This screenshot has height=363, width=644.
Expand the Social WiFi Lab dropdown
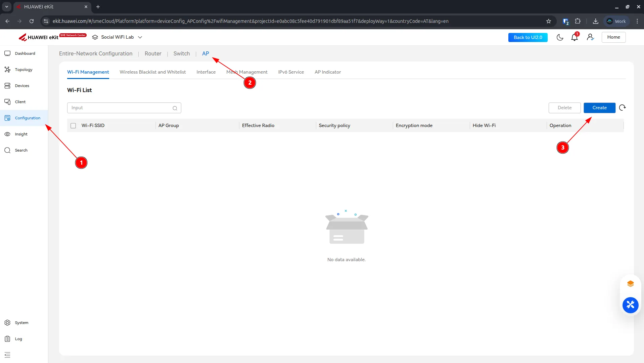140,37
